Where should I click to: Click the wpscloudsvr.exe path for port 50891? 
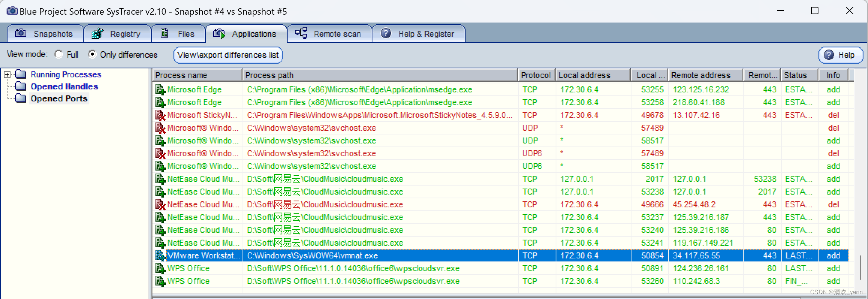click(353, 269)
